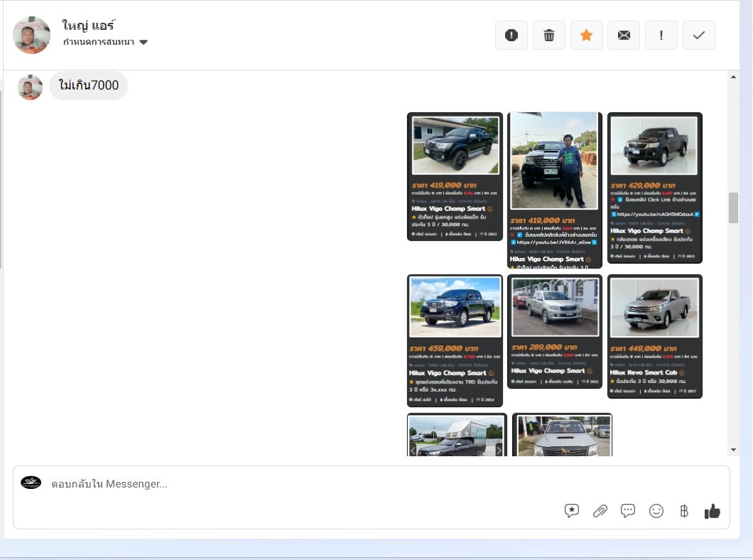Open ใหญ่ แอร์ profile picture in header
The height and width of the screenshot is (560, 753).
click(x=32, y=36)
